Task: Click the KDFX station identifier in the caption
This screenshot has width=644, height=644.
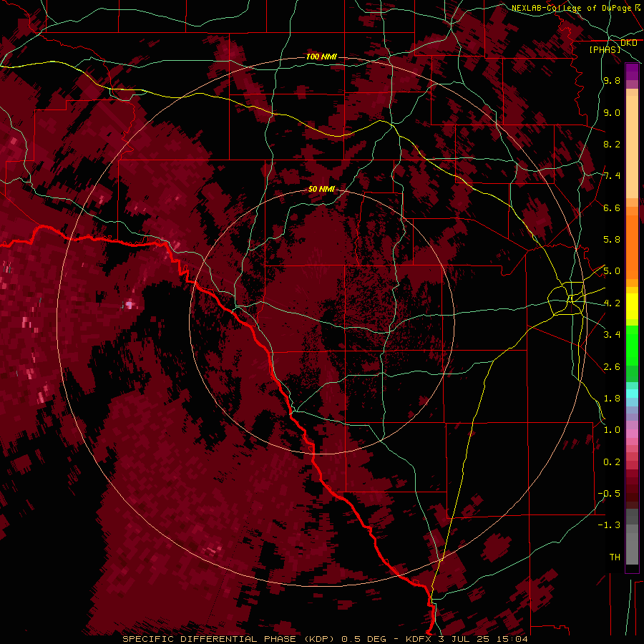Action: [419, 639]
